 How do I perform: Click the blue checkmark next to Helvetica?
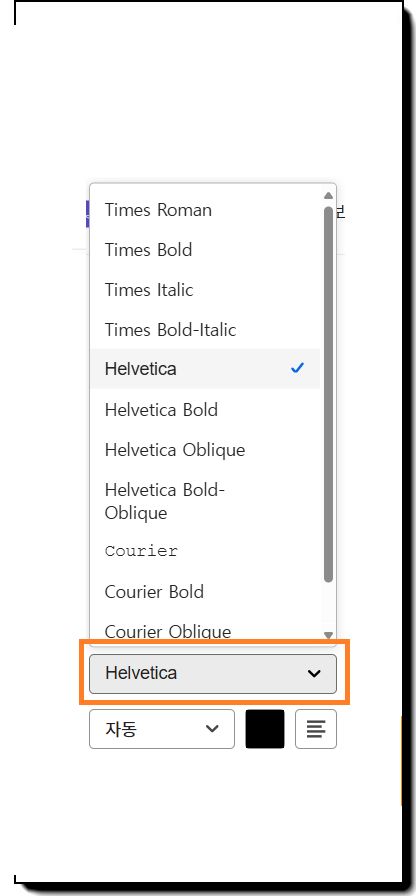297,369
